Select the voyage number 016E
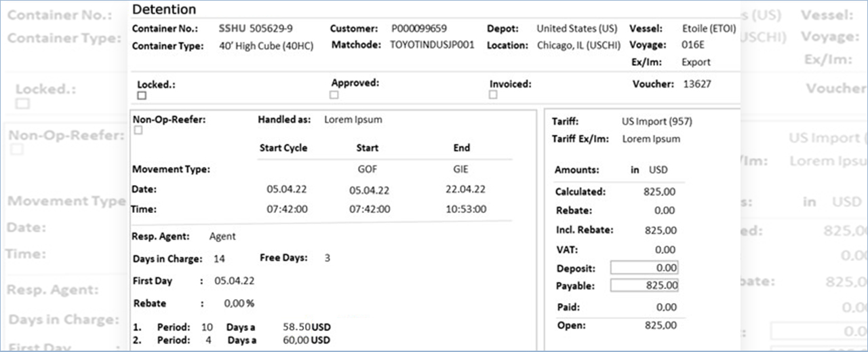This screenshot has height=352, width=868. pyautogui.click(x=692, y=45)
